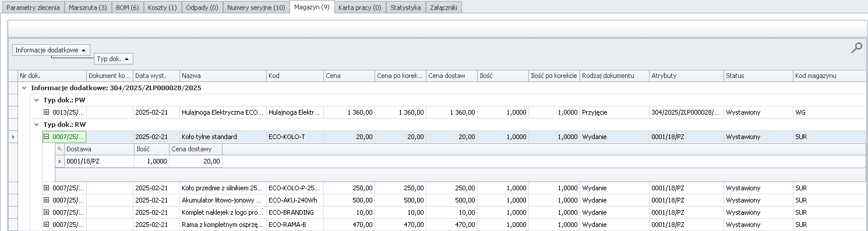Open the Karta pracy (0) tab

click(359, 8)
